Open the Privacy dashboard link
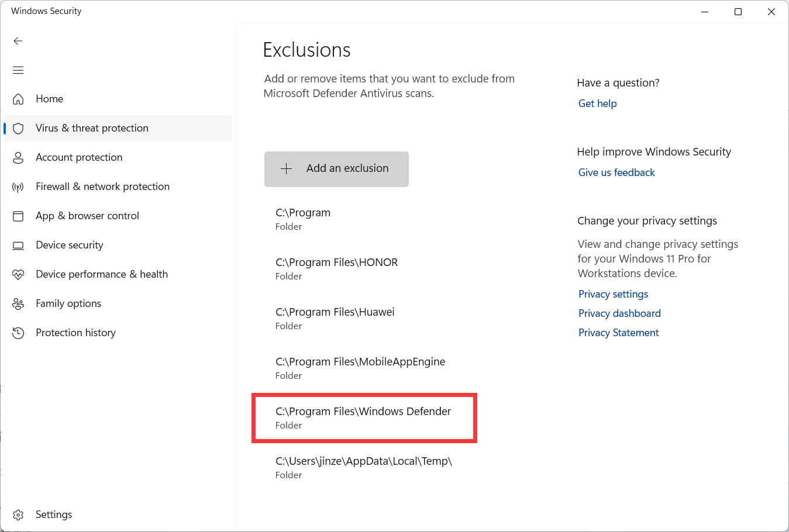Viewport: 789px width, 532px height. coord(619,313)
